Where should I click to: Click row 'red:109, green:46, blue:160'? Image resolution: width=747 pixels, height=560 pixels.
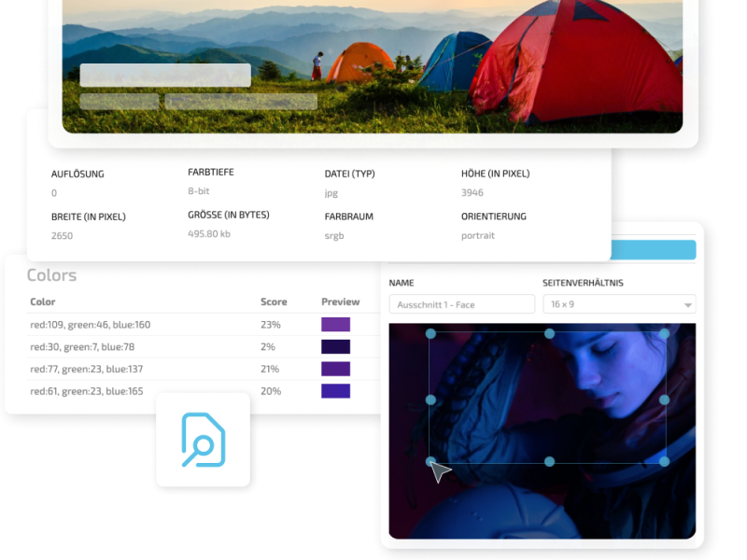tap(204, 324)
